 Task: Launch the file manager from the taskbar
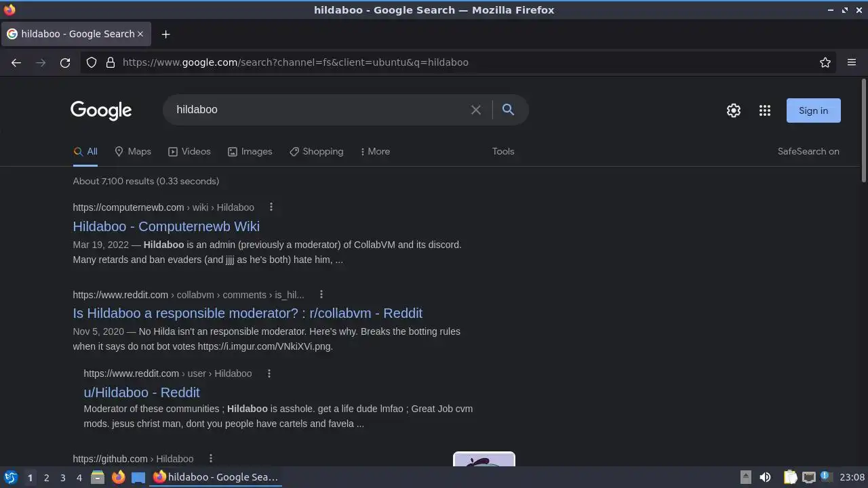point(98,477)
